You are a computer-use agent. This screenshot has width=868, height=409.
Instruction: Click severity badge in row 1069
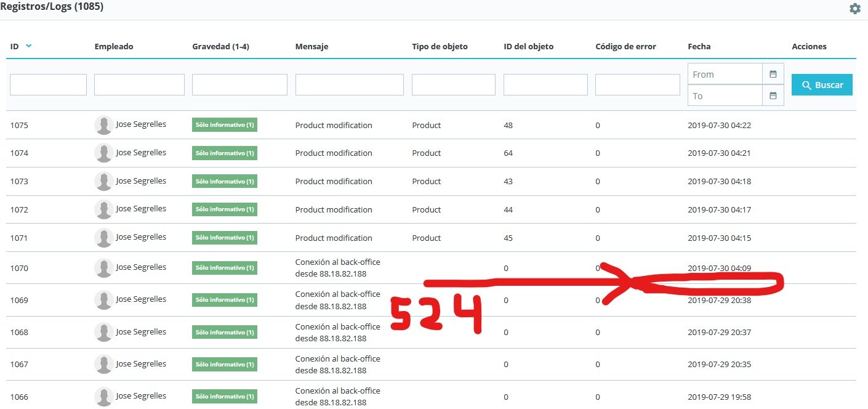(x=225, y=300)
